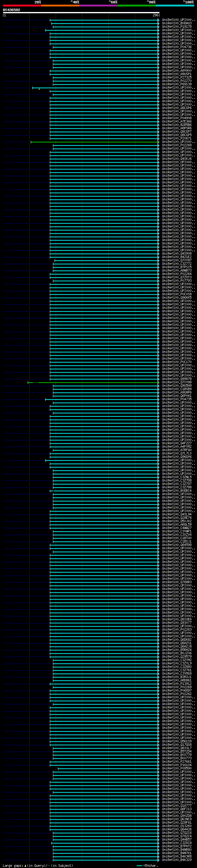Select the UniRef100_P69139 label
This screenshot has width=197, height=868.
pyautogui.click(x=177, y=84)
